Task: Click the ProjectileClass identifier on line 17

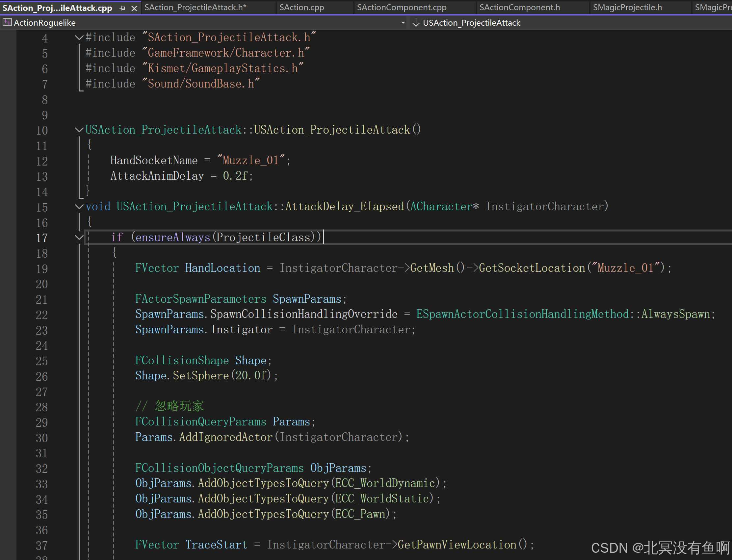Action: [263, 237]
